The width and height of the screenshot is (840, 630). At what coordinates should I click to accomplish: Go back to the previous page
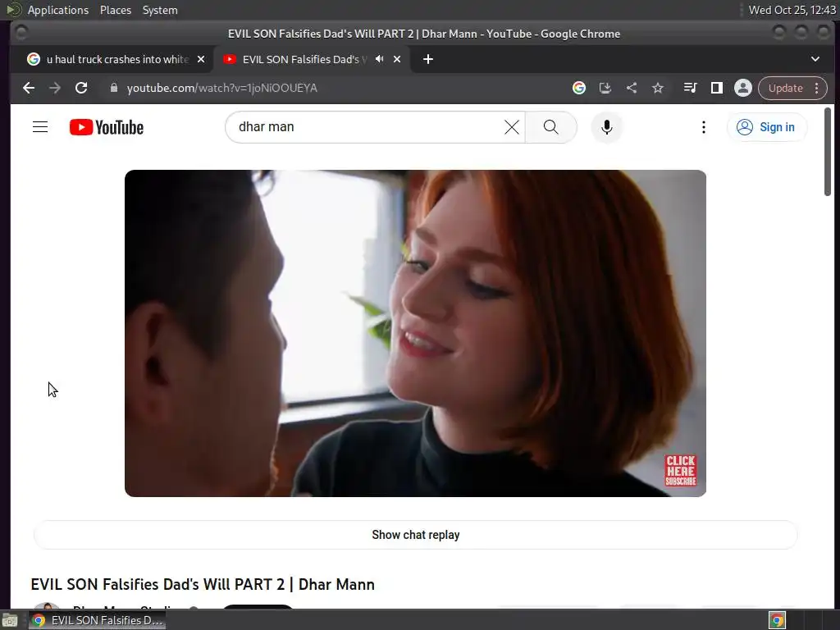point(29,88)
